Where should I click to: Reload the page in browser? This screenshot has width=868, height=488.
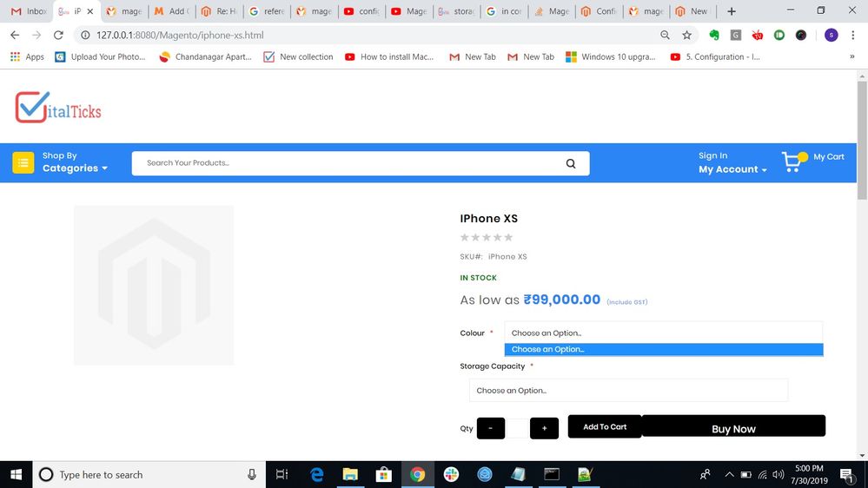(x=58, y=36)
